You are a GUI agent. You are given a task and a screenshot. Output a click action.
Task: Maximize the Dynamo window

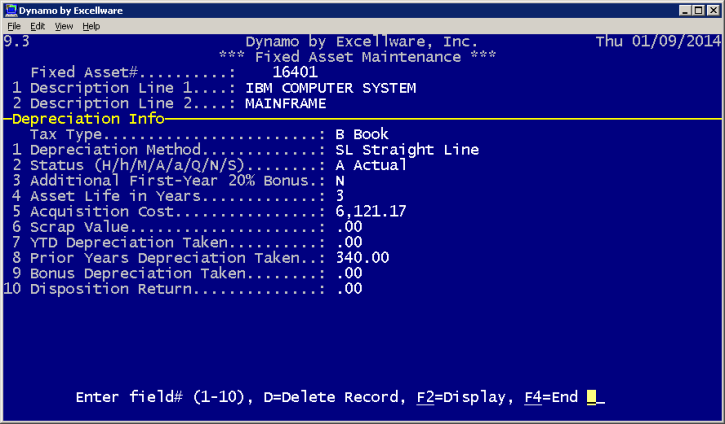click(x=699, y=10)
